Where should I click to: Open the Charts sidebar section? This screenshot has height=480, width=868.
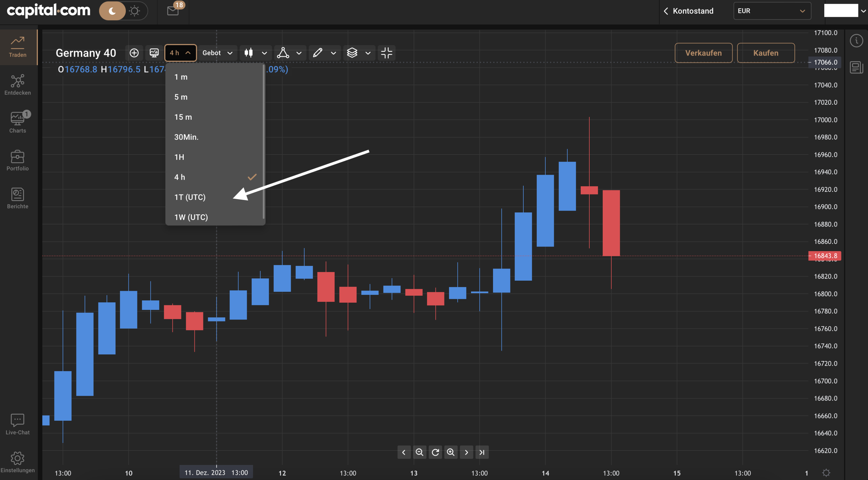[x=18, y=122]
